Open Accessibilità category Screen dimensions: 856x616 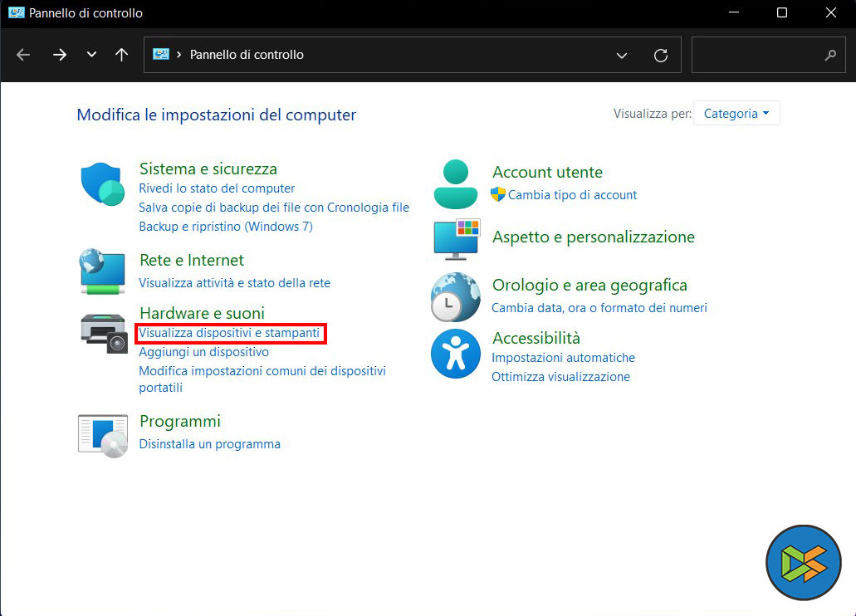(536, 338)
